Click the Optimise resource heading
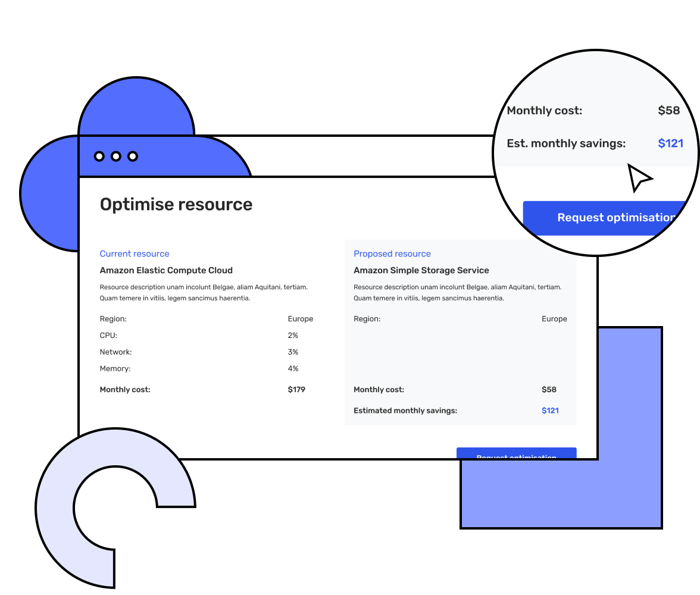 pyautogui.click(x=176, y=205)
